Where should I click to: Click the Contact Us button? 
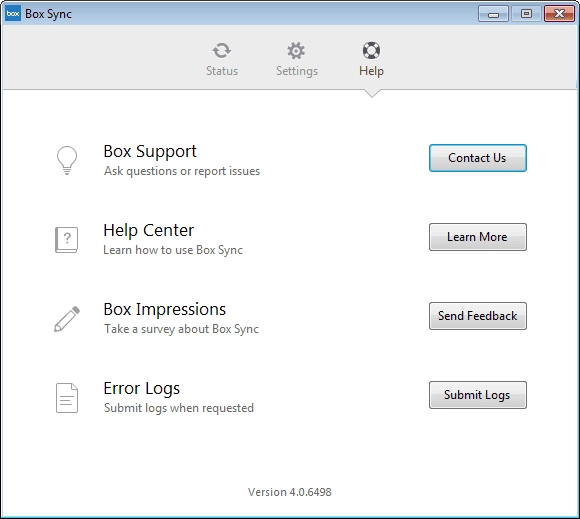478,158
